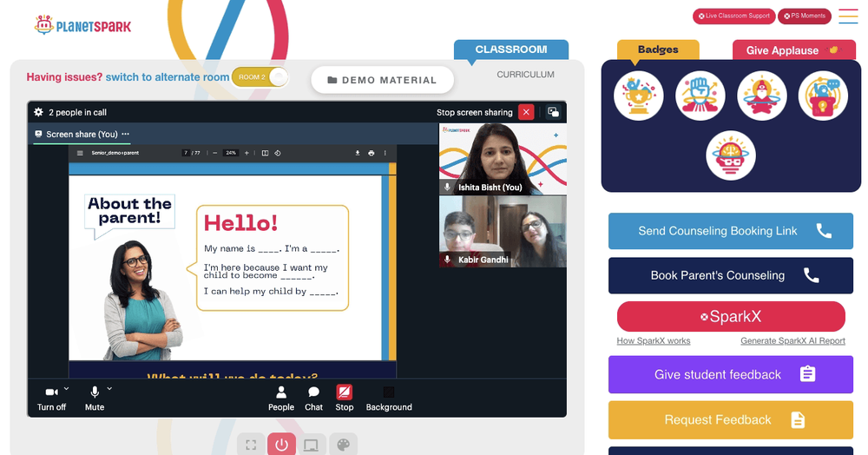Click the PlanetSpark logo

click(82, 25)
